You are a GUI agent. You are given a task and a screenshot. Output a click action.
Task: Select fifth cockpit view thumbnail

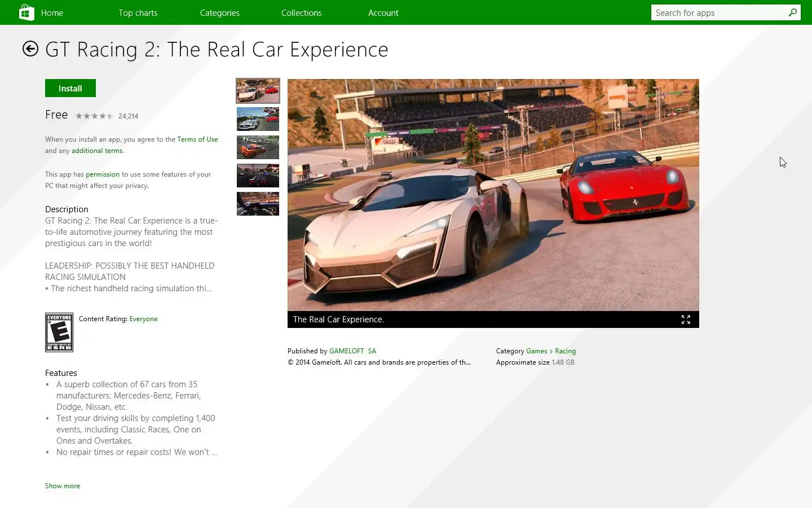pos(258,204)
